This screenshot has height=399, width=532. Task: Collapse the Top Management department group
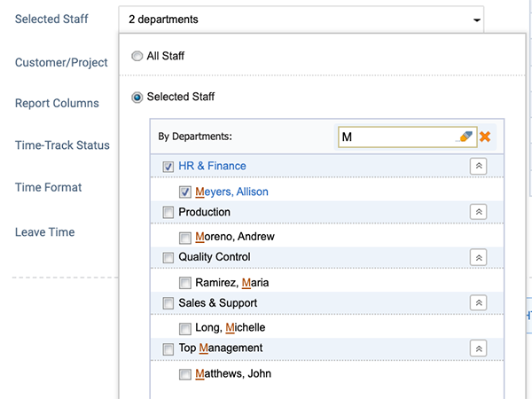(x=479, y=348)
